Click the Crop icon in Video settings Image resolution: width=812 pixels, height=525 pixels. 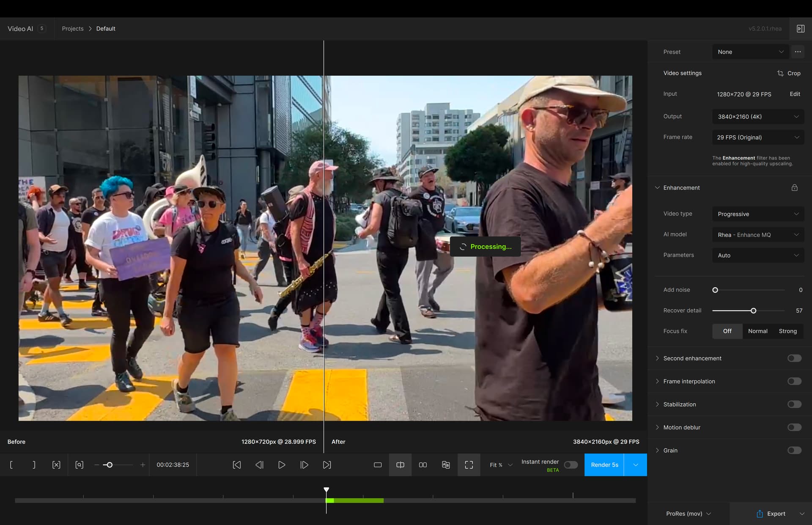780,73
